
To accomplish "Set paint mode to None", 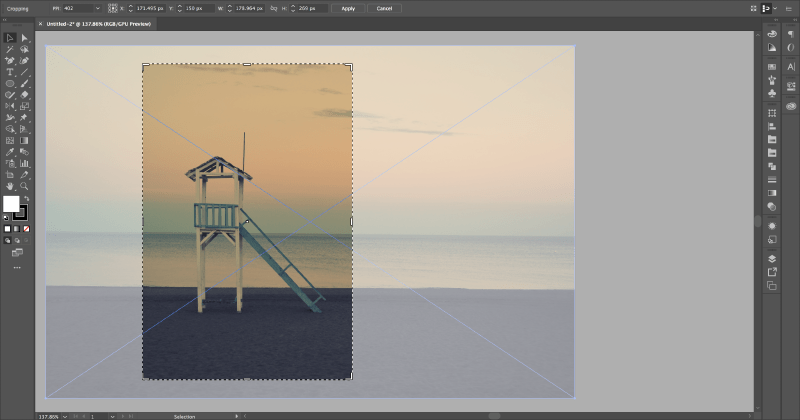I will click(27, 229).
